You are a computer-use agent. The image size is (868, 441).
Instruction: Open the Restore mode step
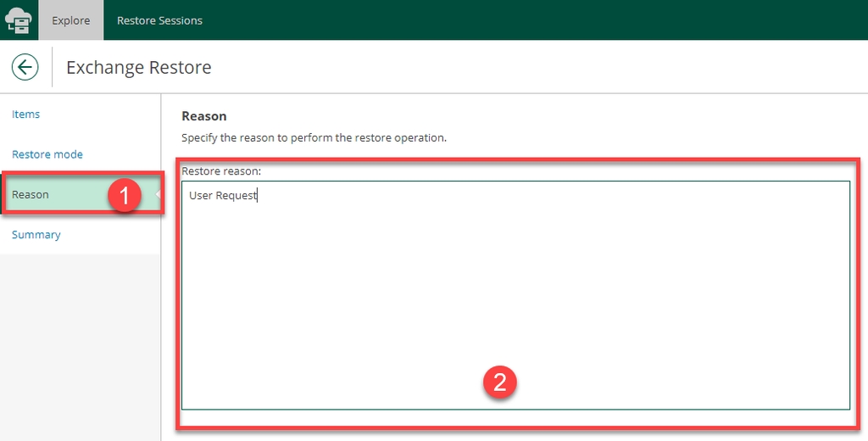(47, 154)
